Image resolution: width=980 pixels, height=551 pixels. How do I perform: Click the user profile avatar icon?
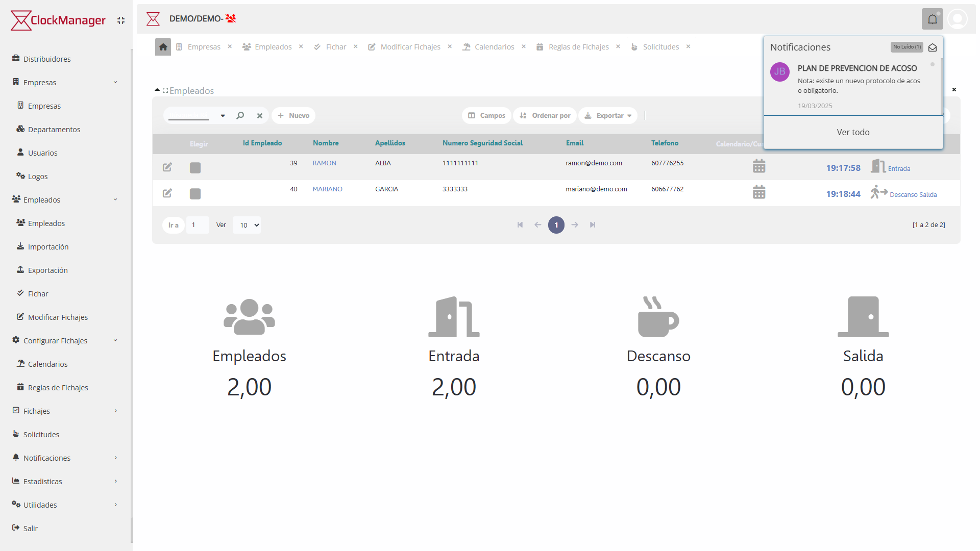tap(958, 19)
